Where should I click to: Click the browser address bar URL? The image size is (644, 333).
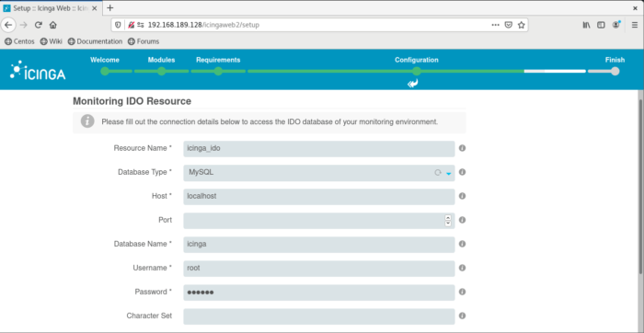[203, 25]
